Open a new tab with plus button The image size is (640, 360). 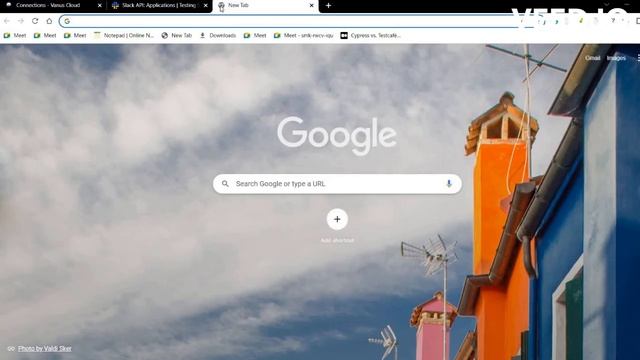pyautogui.click(x=329, y=6)
